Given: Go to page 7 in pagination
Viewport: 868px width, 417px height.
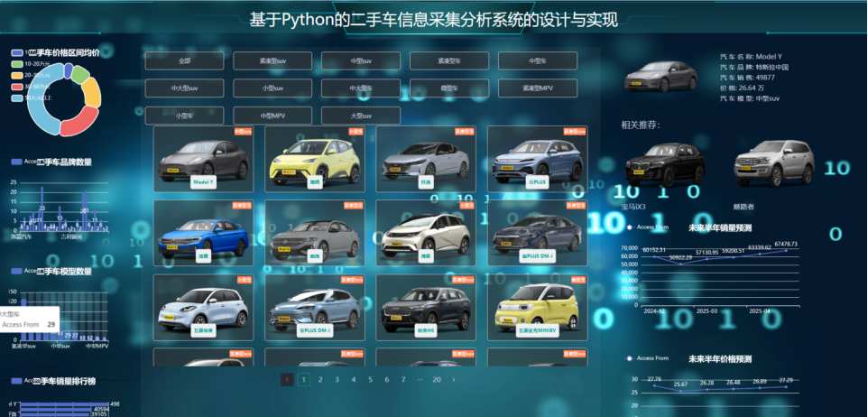Looking at the screenshot, I should coord(403,379).
